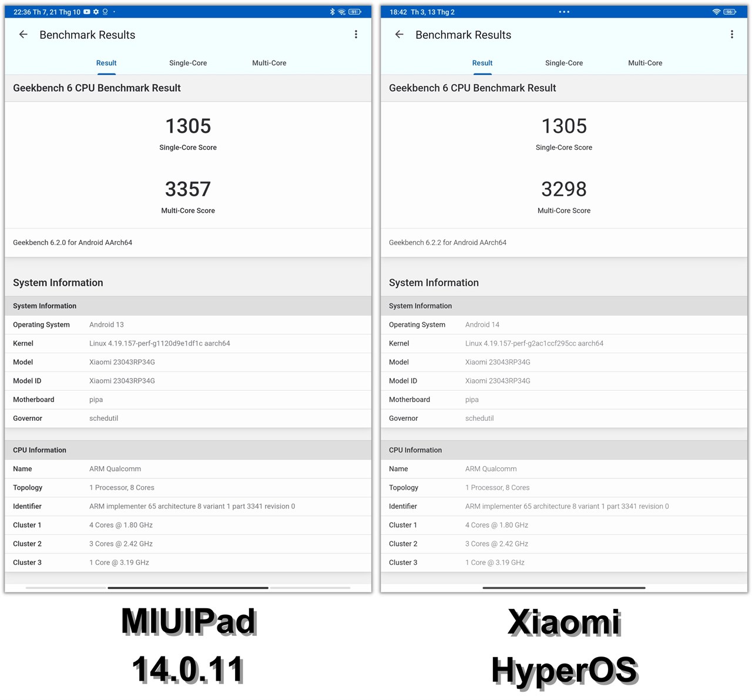This screenshot has height=700, width=752.
Task: Click the clock '18:42 Th 3, 13 Thg 2'
Action: pyautogui.click(x=422, y=12)
